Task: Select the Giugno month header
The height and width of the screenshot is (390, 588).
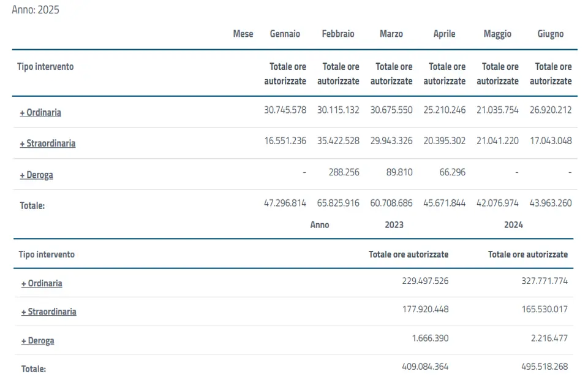Action: pos(550,34)
